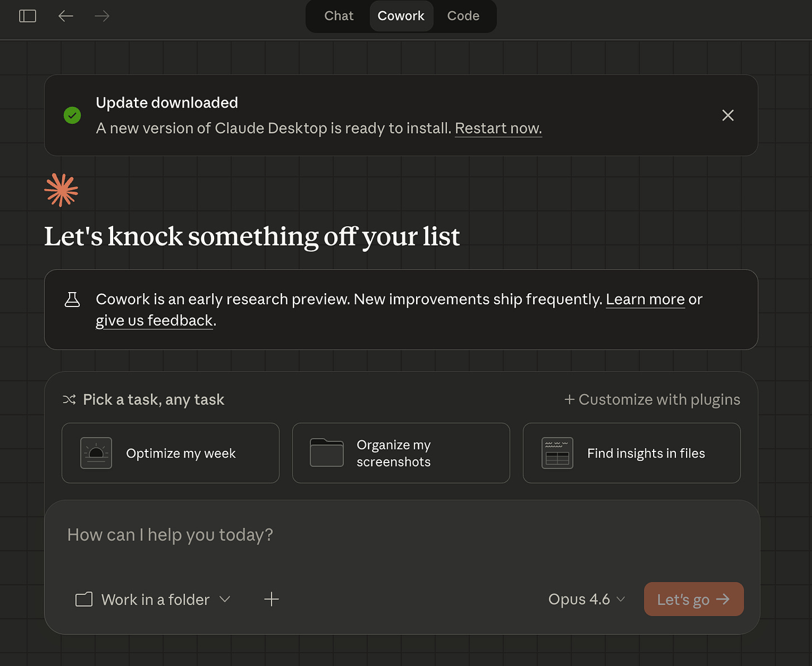Open the Code tab
812x666 pixels.
[x=463, y=16]
